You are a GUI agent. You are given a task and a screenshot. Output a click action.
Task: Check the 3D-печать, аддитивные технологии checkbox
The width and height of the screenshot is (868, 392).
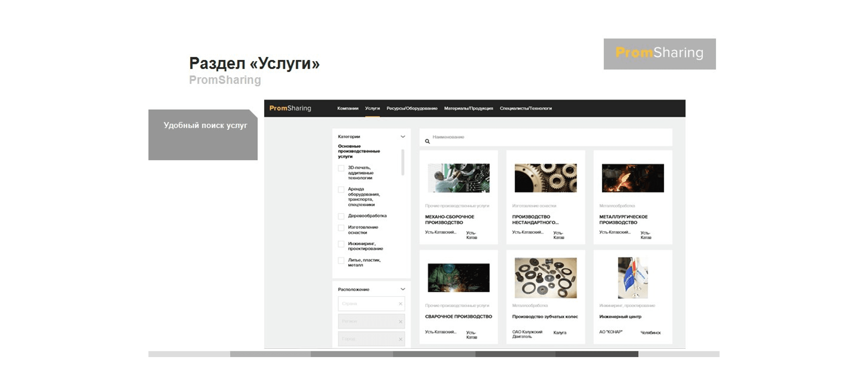(x=341, y=168)
